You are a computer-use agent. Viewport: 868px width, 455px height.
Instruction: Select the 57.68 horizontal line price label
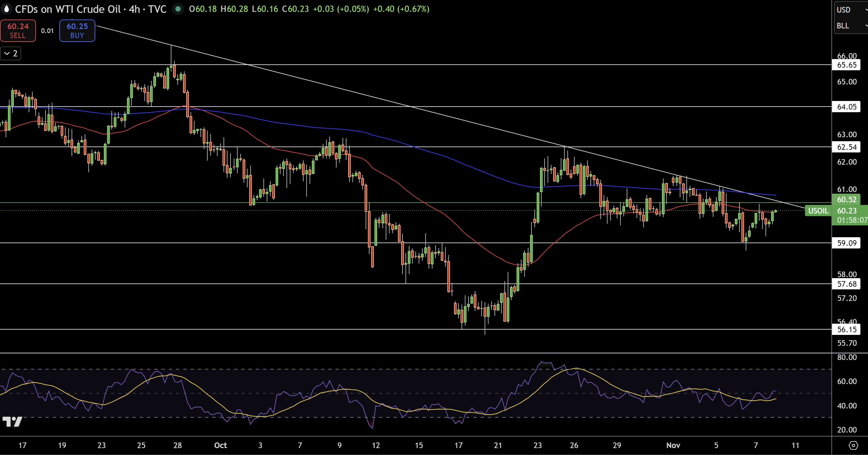tap(847, 284)
